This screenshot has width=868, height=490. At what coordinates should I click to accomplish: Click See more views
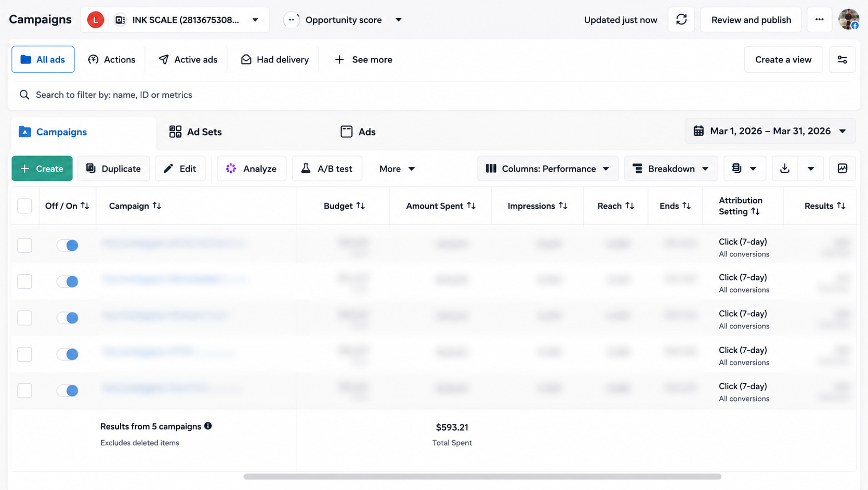tap(363, 59)
